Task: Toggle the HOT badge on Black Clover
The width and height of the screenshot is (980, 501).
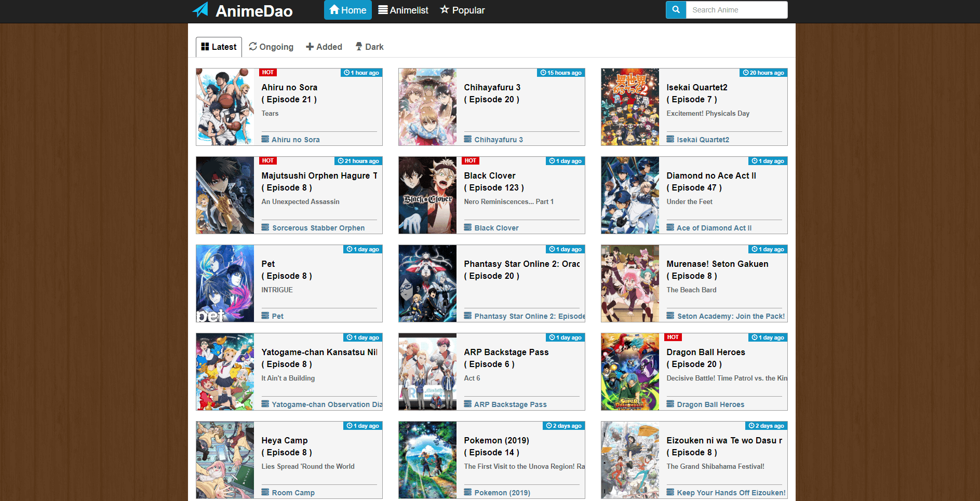Action: [x=470, y=160]
